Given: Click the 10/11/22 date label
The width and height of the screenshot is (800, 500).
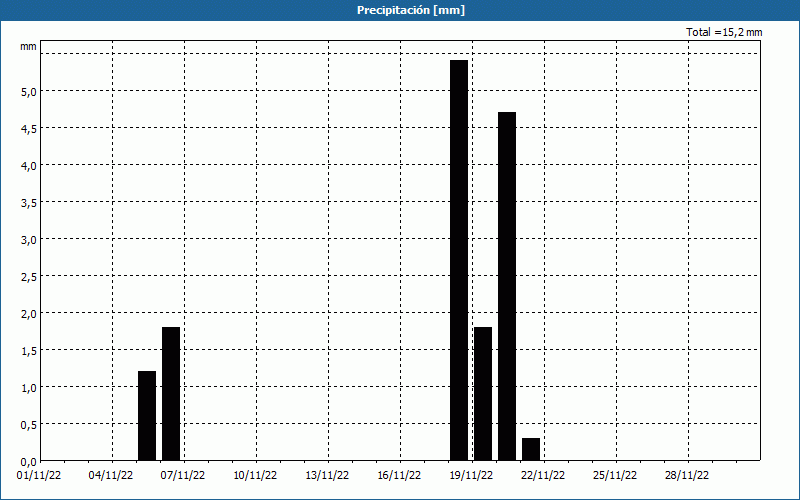Looking at the screenshot, I should 255,475.
